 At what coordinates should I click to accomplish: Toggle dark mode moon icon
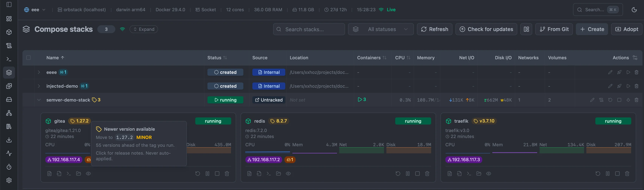[x=634, y=10]
